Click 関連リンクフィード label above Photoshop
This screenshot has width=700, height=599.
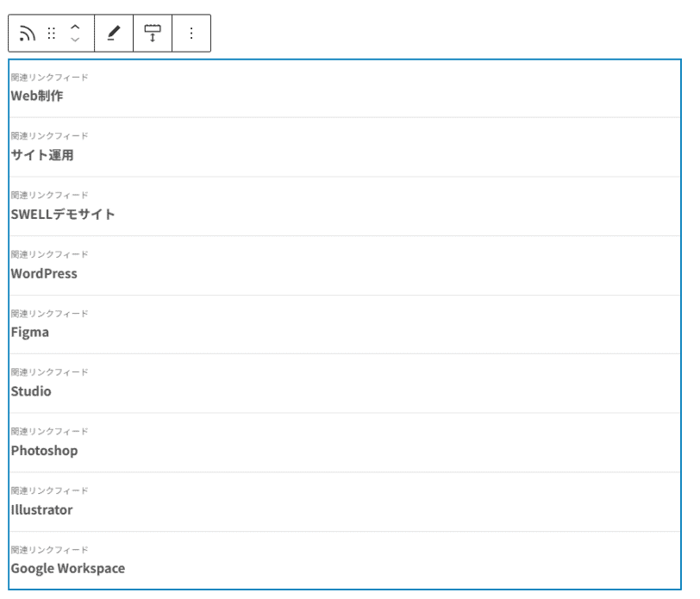click(49, 432)
